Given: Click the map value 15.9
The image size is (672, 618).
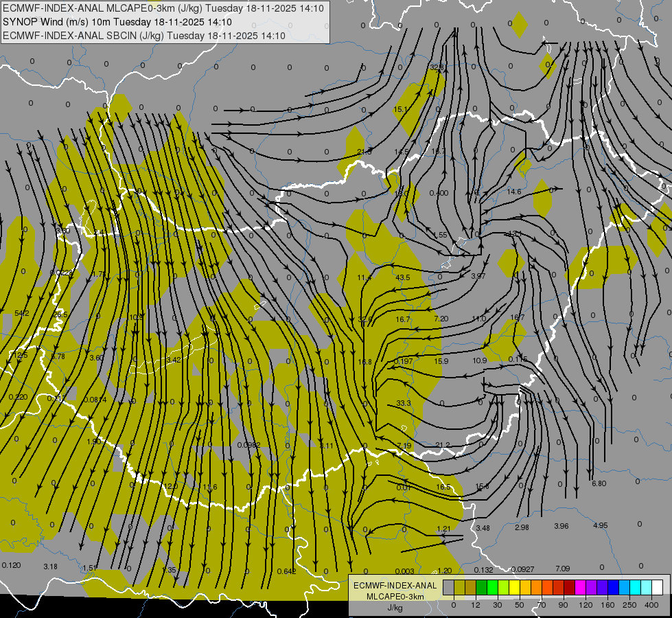Looking at the screenshot, I should point(441,362).
